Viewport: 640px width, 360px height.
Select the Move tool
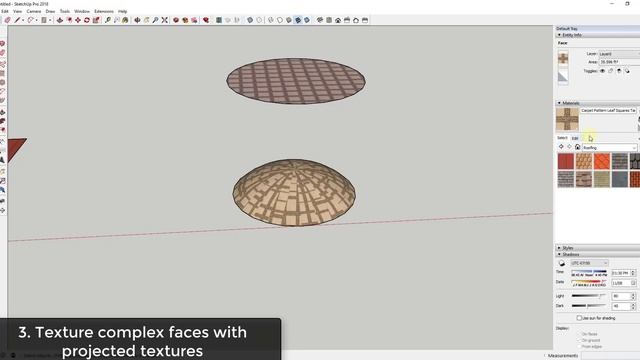78,20
